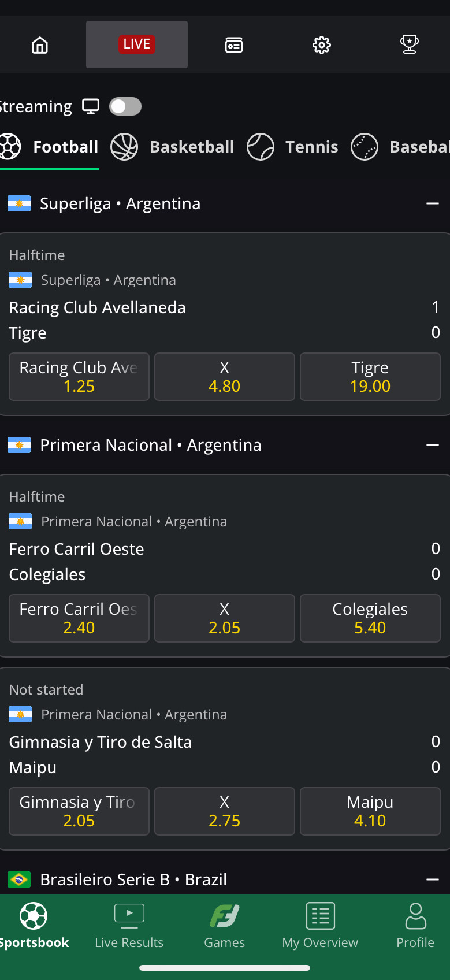The width and height of the screenshot is (450, 980).
Task: Bet on Maipu at 4.10
Action: pos(370,811)
